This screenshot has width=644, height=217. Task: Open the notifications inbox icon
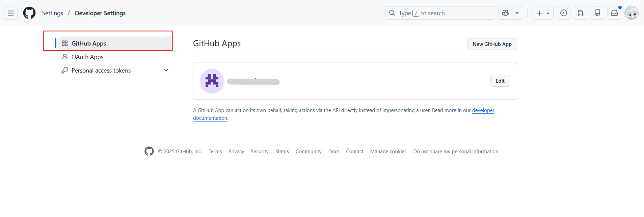[614, 13]
